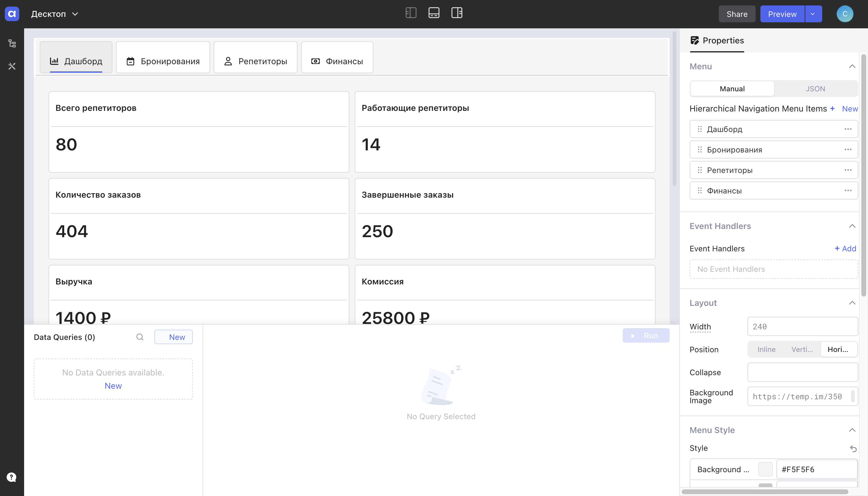Click the help question mark icon

click(x=11, y=477)
